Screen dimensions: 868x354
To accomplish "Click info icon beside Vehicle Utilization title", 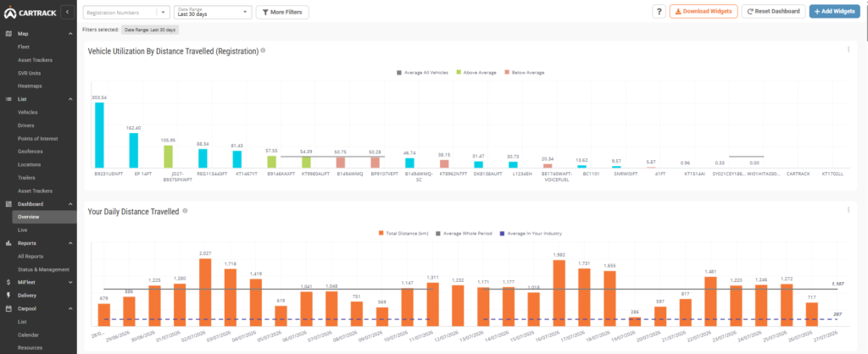I will (x=263, y=51).
